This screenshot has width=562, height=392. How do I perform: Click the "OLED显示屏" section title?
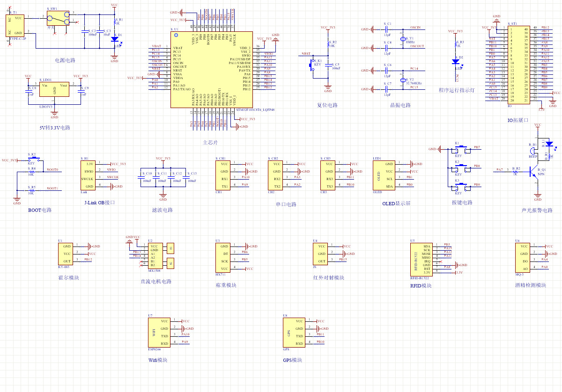tap(396, 203)
